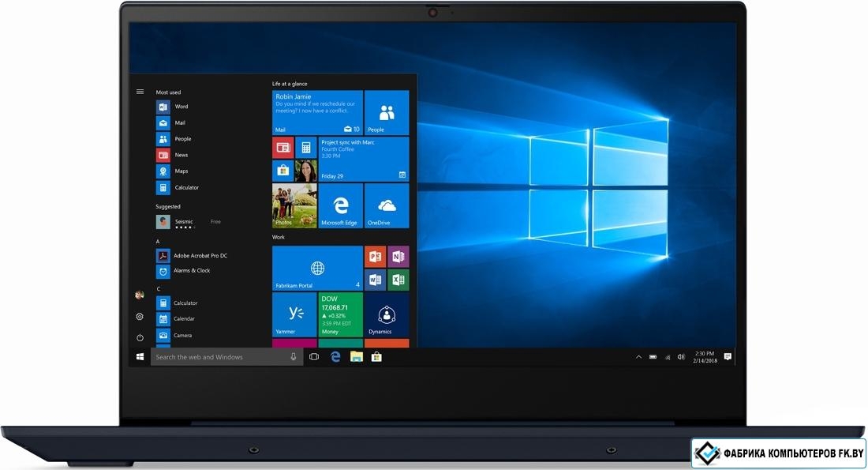Open the Action Center notification icon
The width and height of the screenshot is (868, 470).
point(728,357)
